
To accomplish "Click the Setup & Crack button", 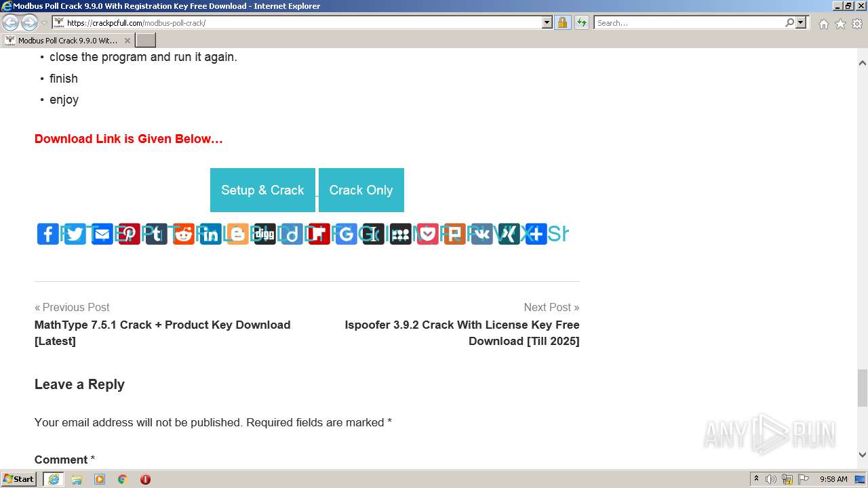I will [x=262, y=190].
